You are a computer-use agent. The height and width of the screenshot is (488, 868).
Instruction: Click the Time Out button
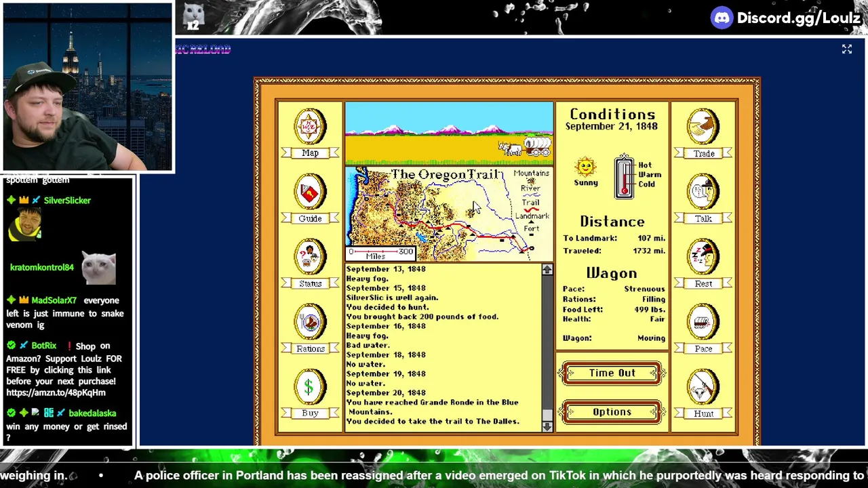point(612,373)
